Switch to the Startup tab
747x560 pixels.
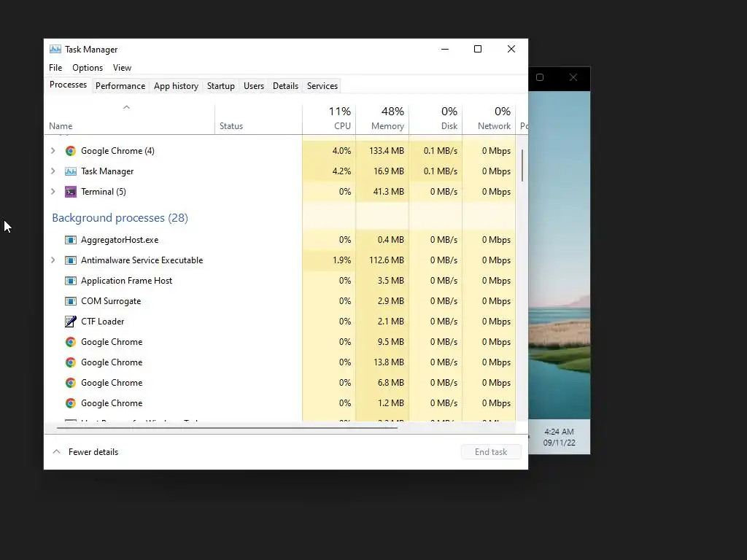tap(220, 86)
